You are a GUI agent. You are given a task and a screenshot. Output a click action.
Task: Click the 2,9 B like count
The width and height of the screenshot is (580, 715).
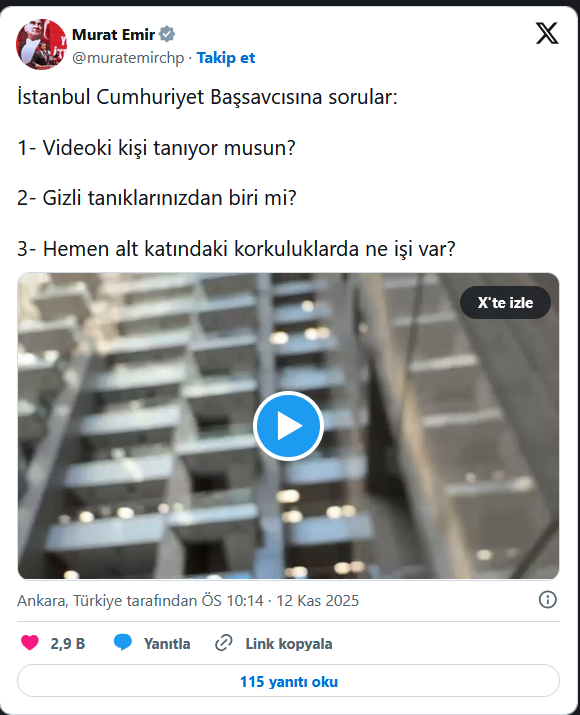pos(67,643)
